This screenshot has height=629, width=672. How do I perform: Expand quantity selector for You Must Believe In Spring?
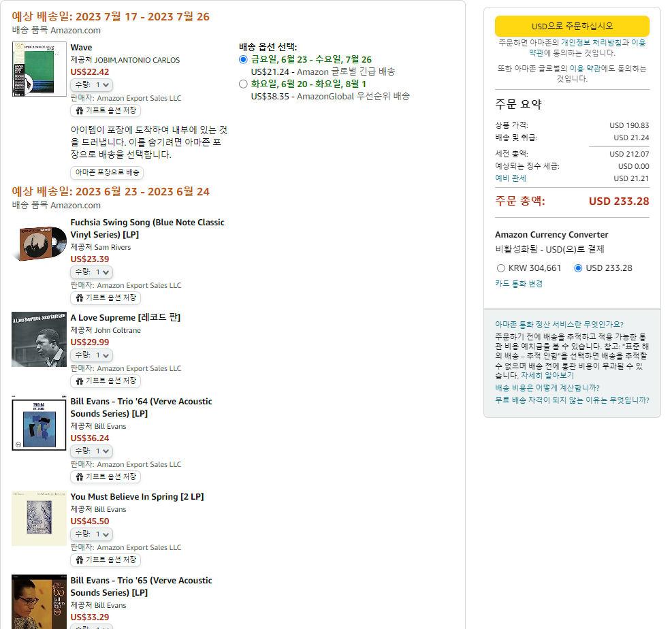(x=92, y=534)
